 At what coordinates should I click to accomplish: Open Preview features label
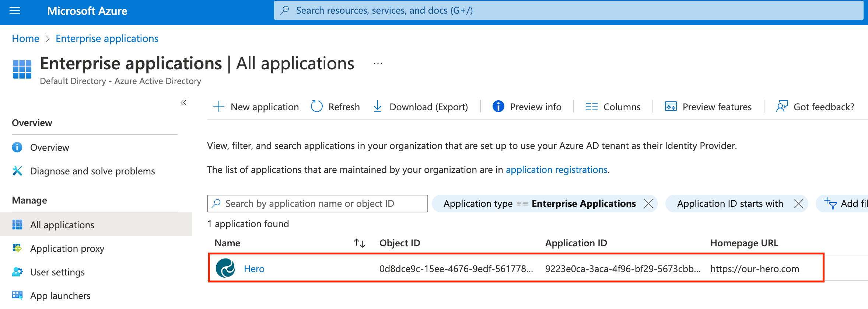point(717,107)
